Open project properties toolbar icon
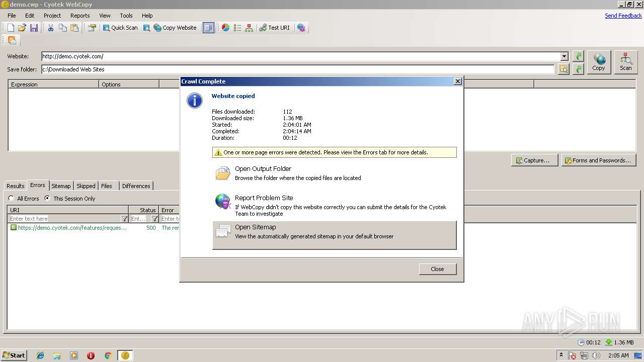The width and height of the screenshot is (644, 362). [x=92, y=28]
